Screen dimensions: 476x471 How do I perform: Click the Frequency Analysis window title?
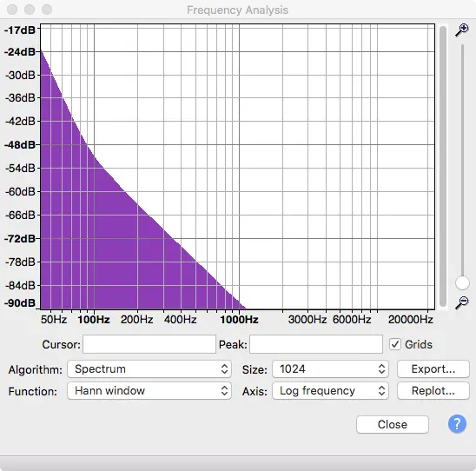pos(237,10)
